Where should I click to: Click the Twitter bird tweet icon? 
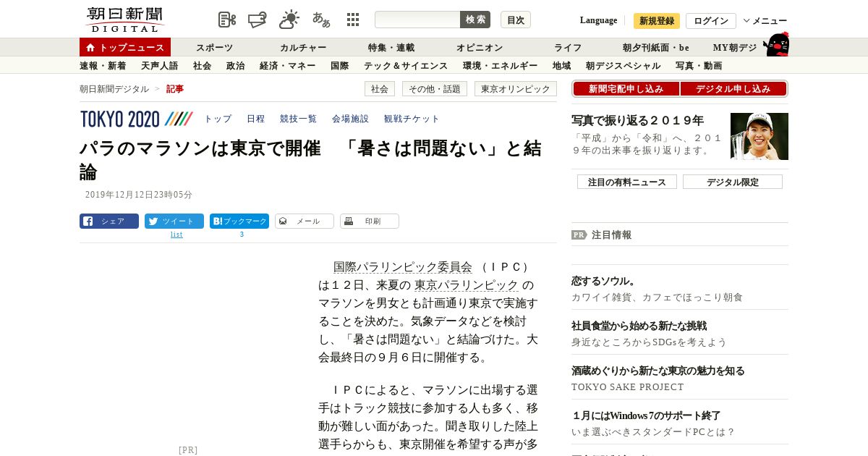(x=153, y=221)
